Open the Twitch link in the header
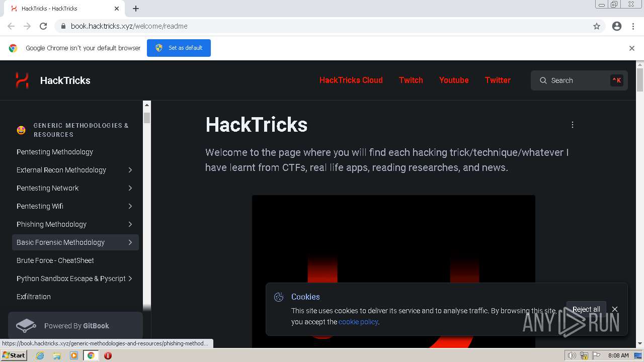This screenshot has height=362, width=644. click(411, 80)
